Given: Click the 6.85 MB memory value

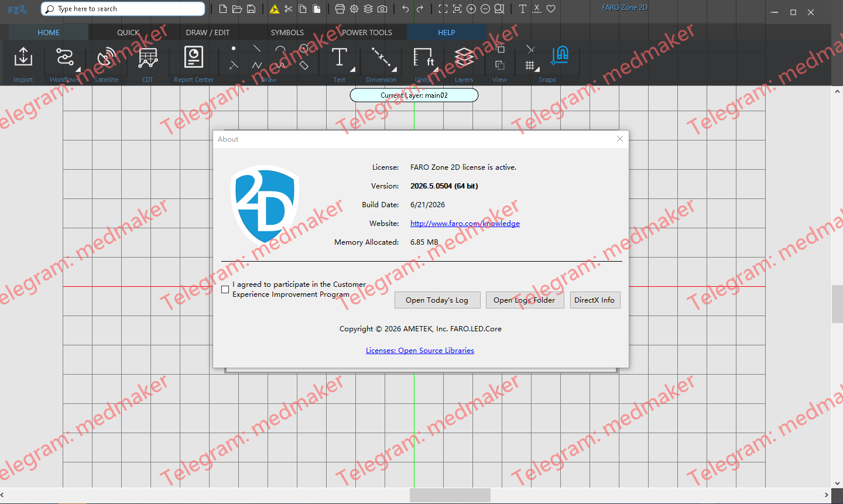Looking at the screenshot, I should click(x=424, y=242).
